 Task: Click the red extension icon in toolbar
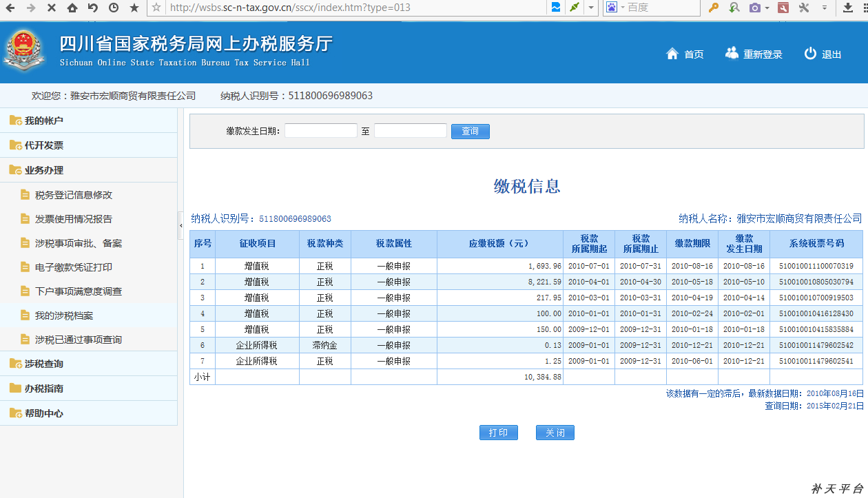click(783, 8)
